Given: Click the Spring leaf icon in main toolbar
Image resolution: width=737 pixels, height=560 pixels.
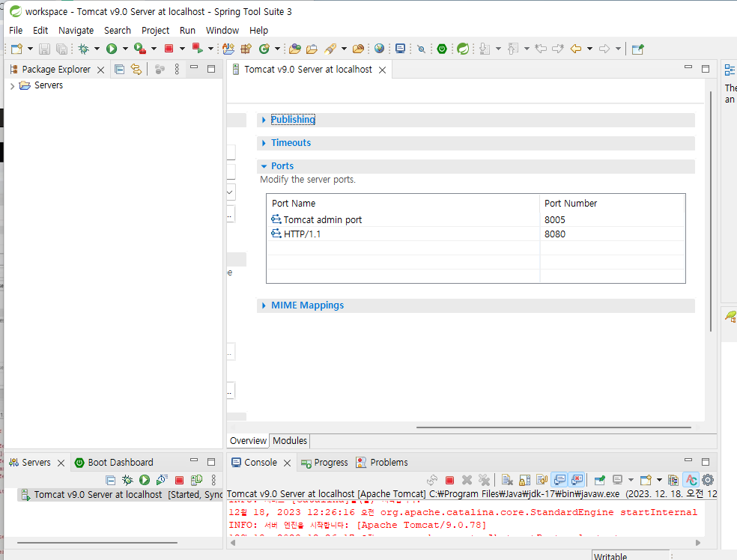Looking at the screenshot, I should point(463,49).
